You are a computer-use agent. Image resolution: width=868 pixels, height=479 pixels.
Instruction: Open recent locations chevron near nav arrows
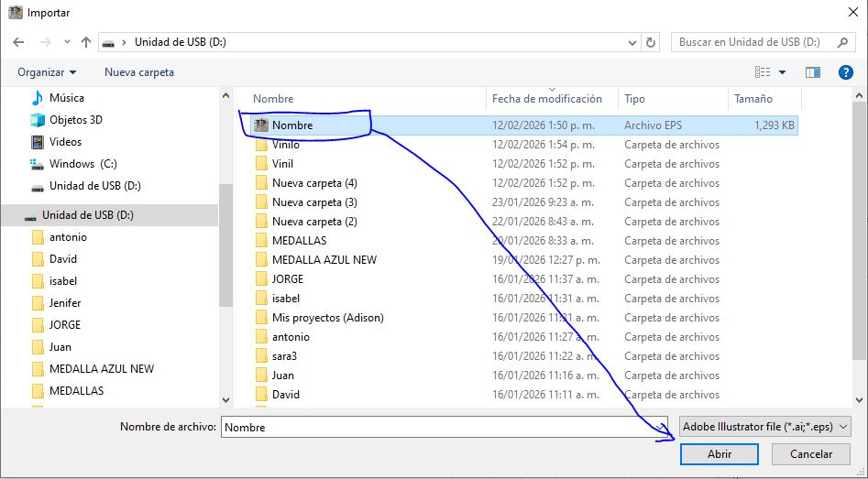pyautogui.click(x=67, y=42)
